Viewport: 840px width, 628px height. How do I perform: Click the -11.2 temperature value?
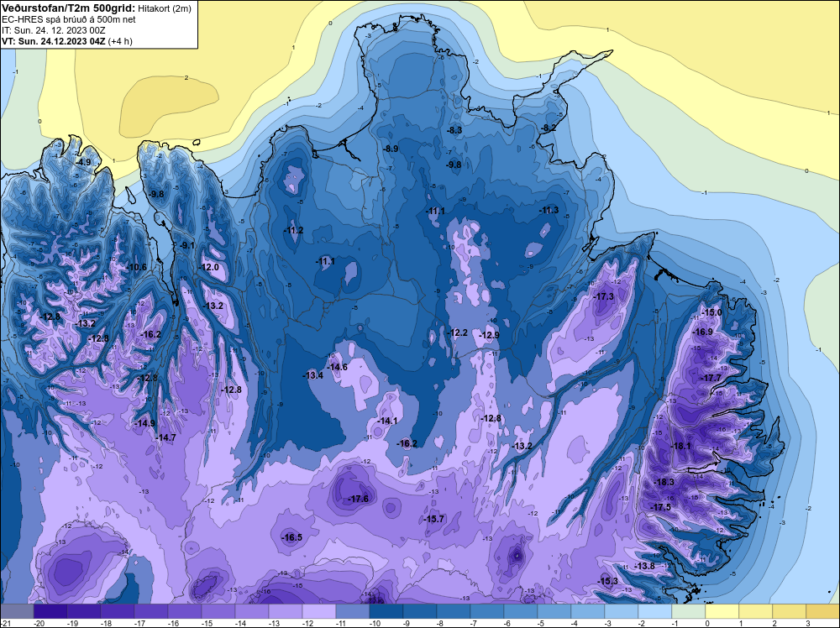pos(293,230)
